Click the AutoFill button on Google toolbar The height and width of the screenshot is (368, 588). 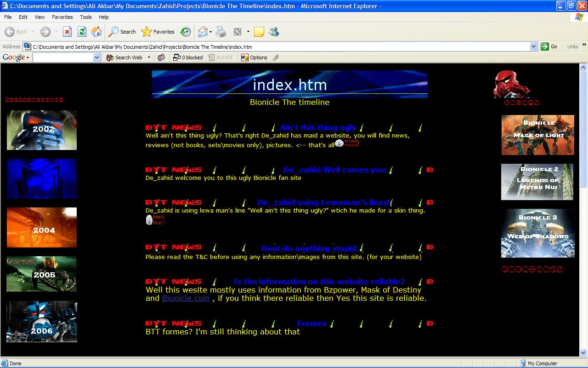coord(220,57)
